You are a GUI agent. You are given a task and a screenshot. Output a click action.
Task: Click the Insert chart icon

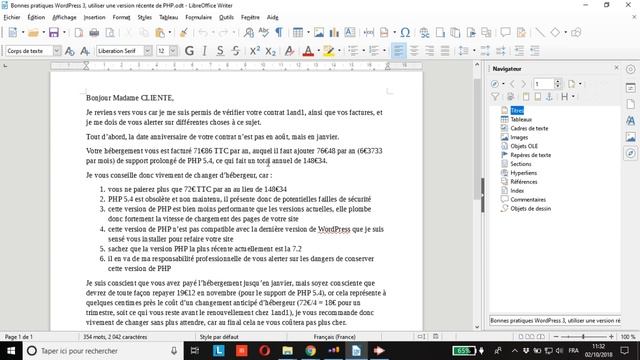click(334, 33)
